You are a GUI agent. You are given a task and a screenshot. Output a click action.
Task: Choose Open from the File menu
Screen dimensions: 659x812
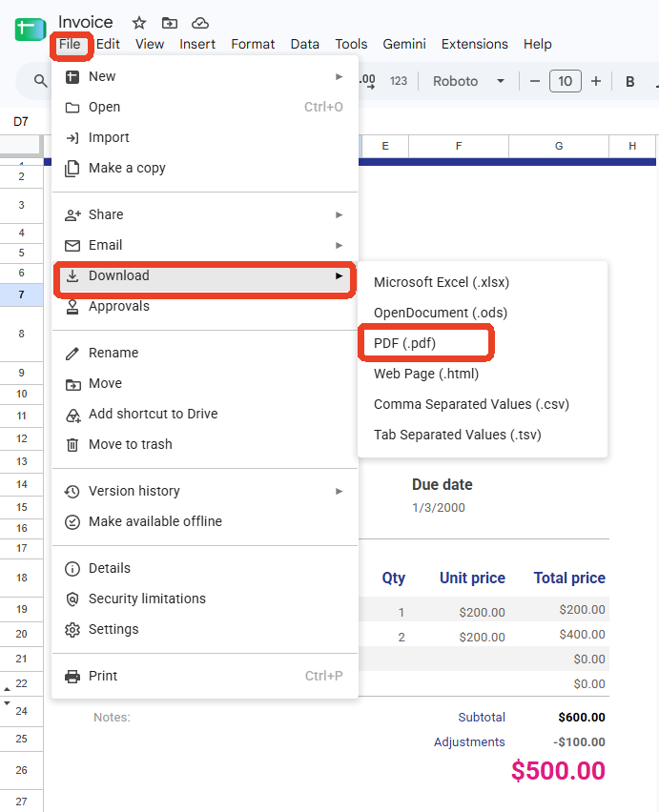click(205, 107)
